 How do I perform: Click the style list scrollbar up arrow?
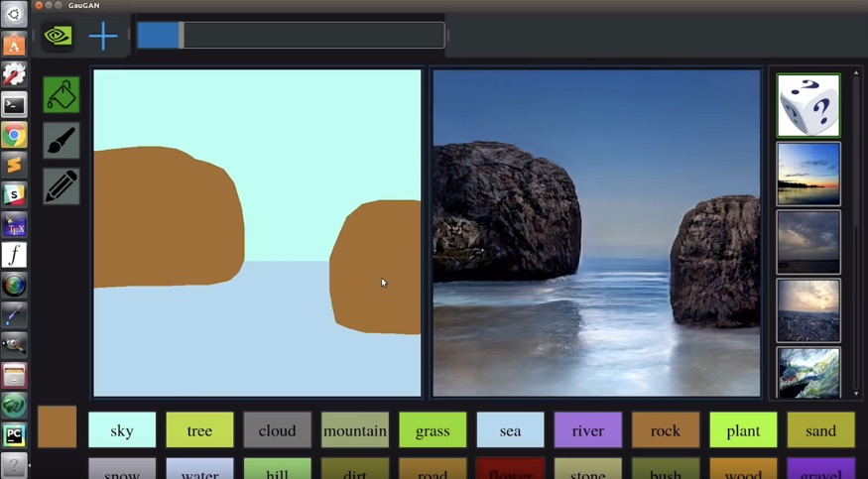[856, 72]
